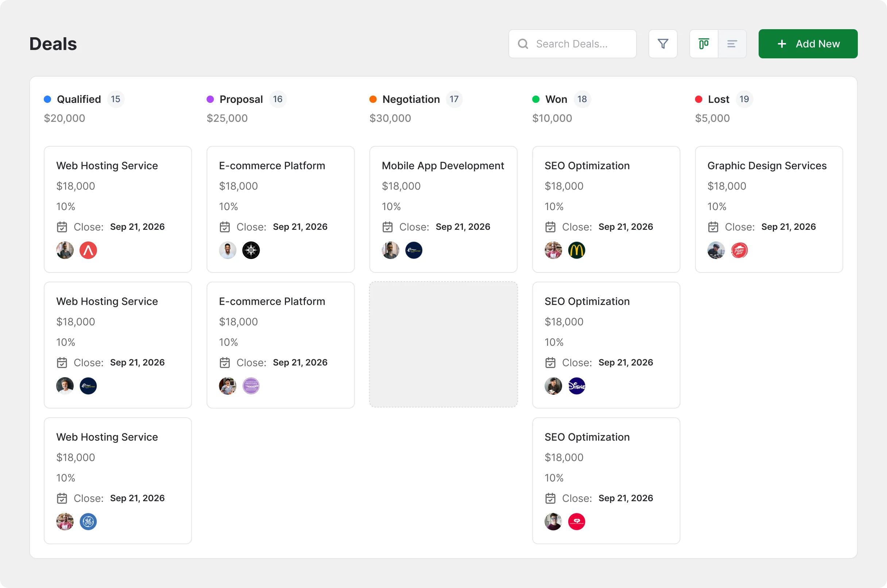
Task: Switch to list view layout
Action: (x=732, y=44)
